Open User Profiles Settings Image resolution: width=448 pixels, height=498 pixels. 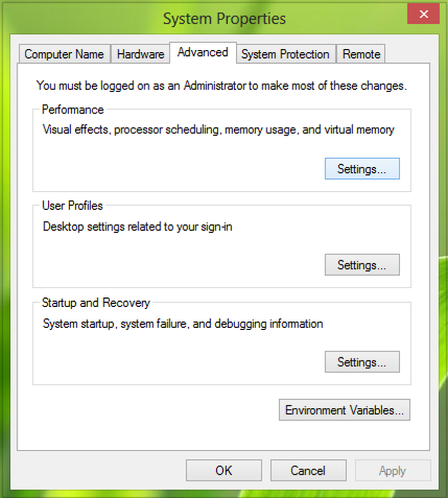pos(362,265)
